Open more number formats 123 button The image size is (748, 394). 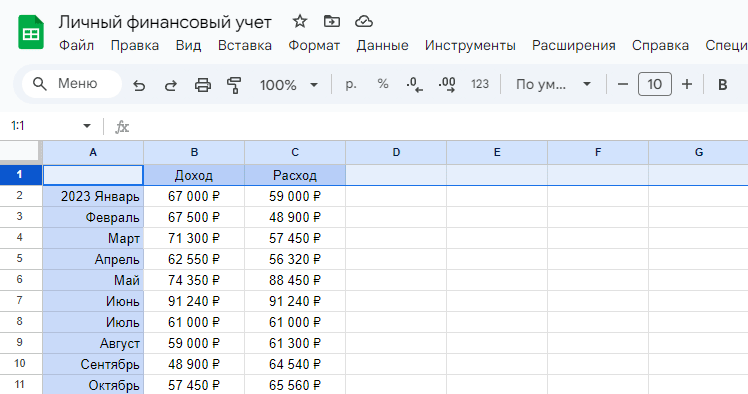[x=480, y=84]
